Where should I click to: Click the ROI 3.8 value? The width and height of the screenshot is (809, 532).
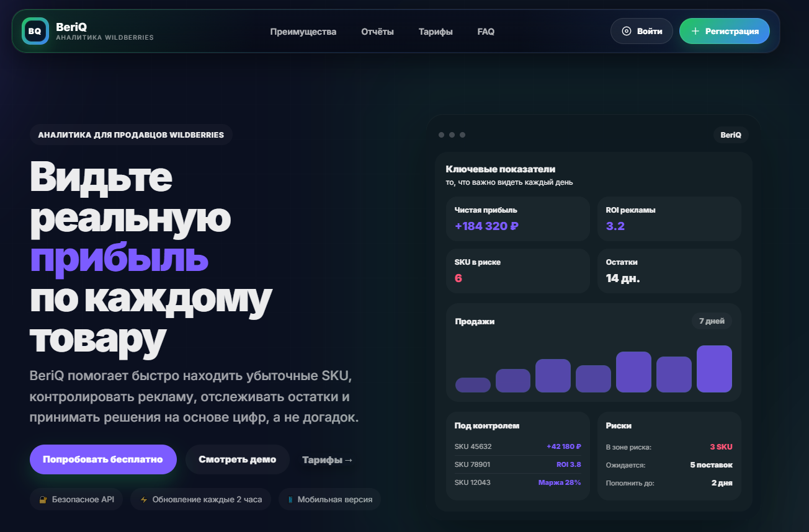point(569,464)
